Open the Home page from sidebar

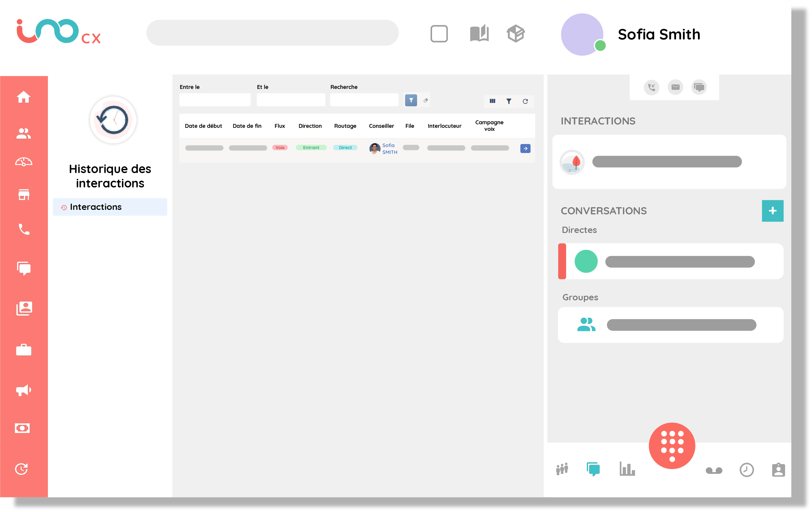coord(24,97)
